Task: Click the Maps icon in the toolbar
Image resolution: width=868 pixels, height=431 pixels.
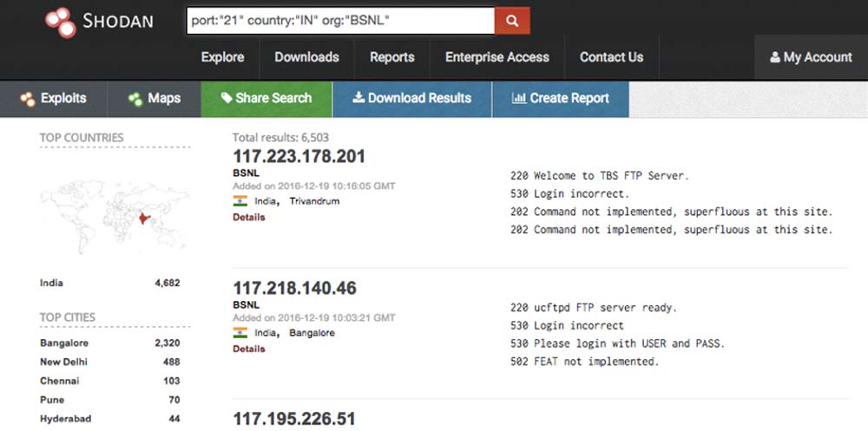Action: pos(135,99)
